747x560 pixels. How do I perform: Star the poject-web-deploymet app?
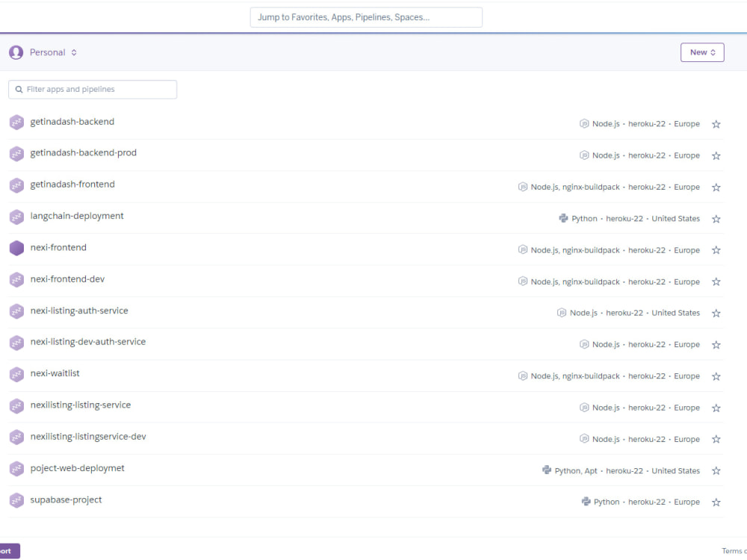[716, 471]
